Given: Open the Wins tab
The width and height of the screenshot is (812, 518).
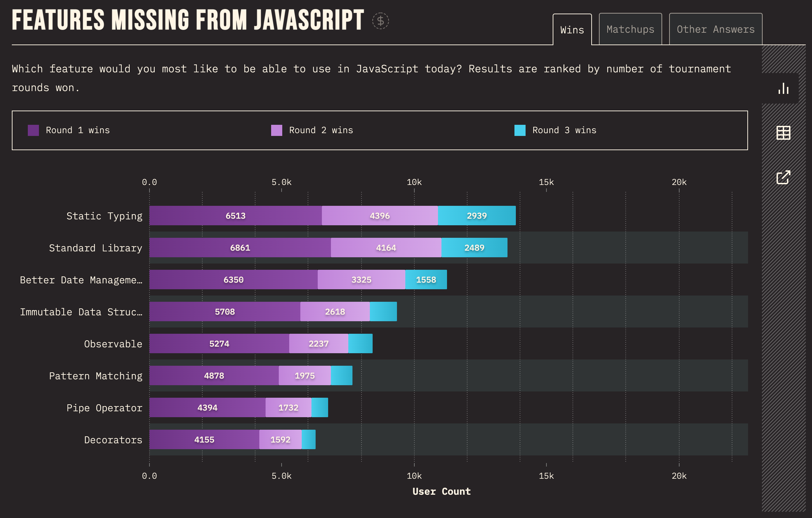Looking at the screenshot, I should click(572, 30).
